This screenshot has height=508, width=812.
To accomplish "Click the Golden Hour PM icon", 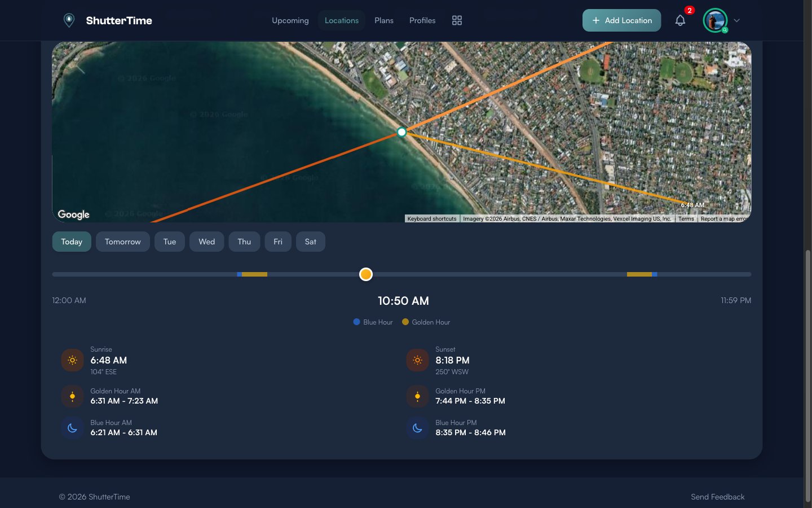I will [x=417, y=396].
